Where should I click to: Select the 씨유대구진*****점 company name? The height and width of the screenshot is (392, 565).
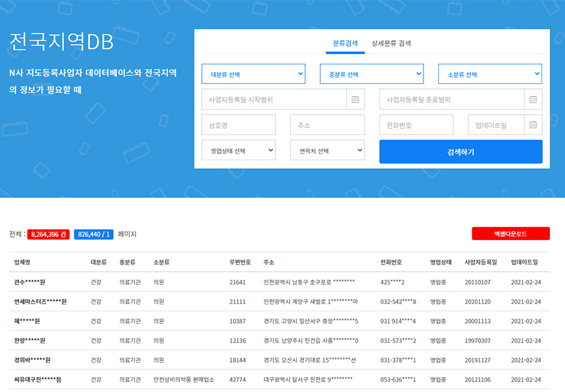[x=38, y=380]
